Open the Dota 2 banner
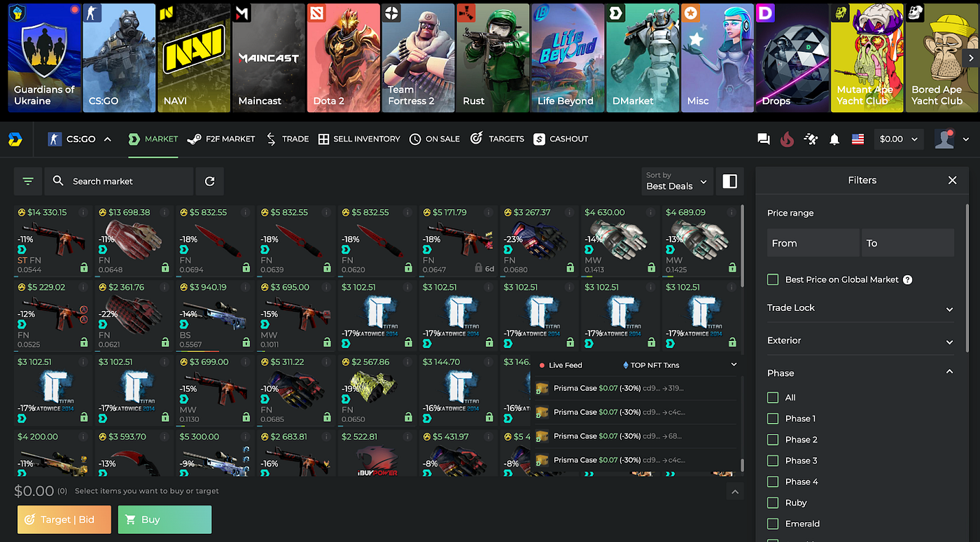The width and height of the screenshot is (980, 542). tap(344, 57)
